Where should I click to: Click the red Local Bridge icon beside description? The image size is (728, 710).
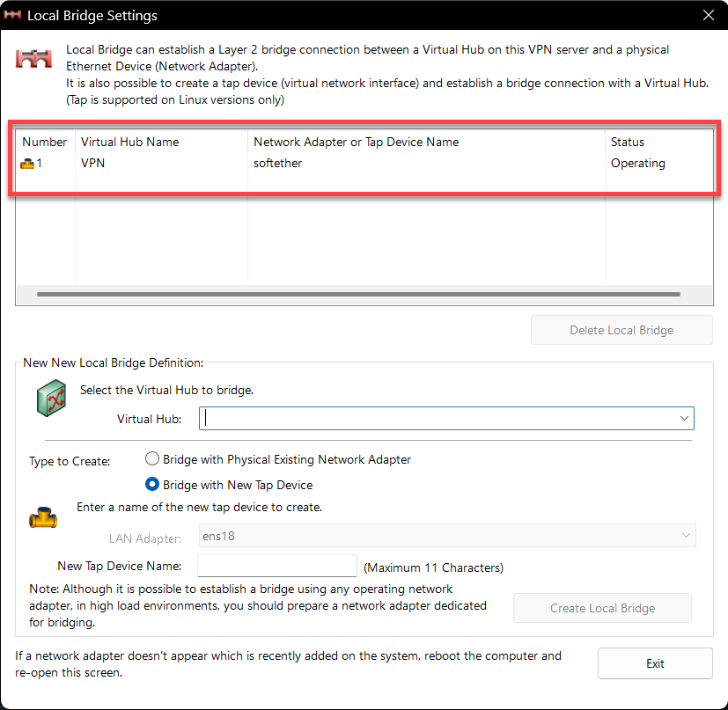[33, 58]
